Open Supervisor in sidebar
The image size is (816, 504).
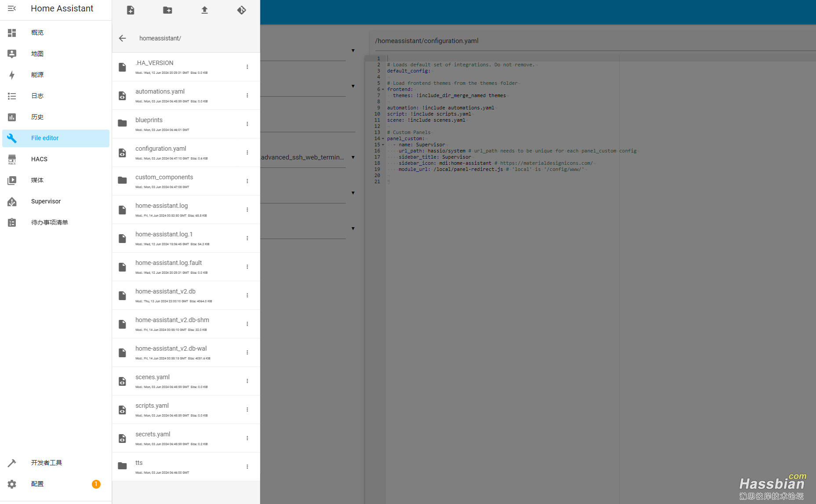56,201
